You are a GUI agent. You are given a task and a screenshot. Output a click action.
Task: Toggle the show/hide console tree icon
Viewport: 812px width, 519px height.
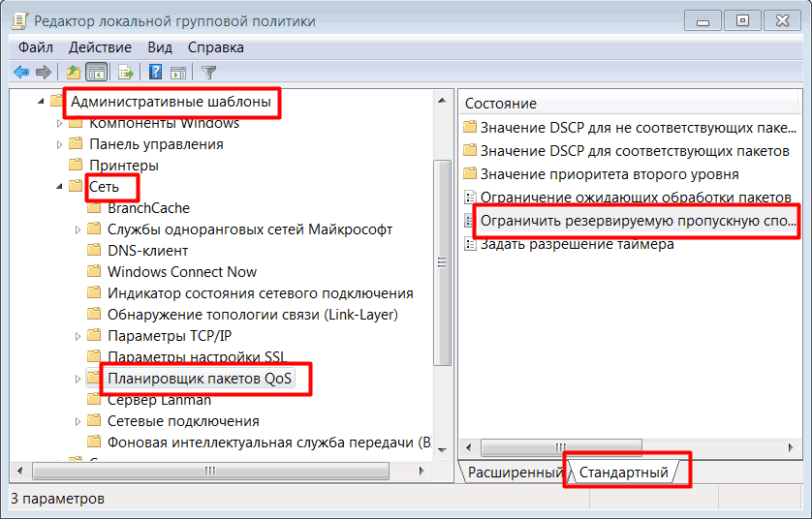click(x=96, y=73)
